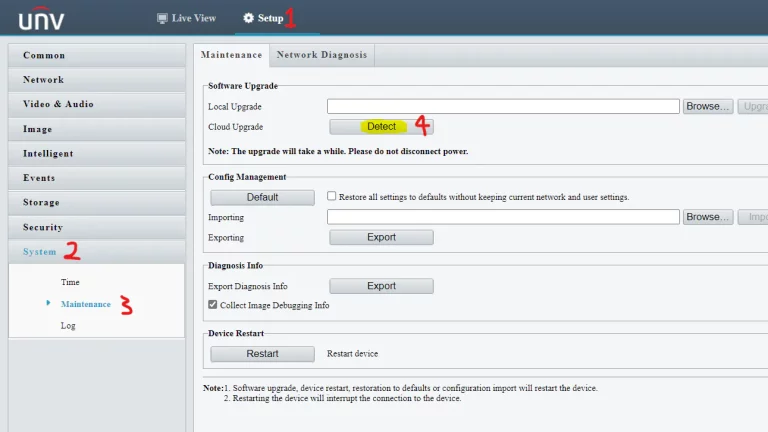Click the UNV logo

click(41, 19)
